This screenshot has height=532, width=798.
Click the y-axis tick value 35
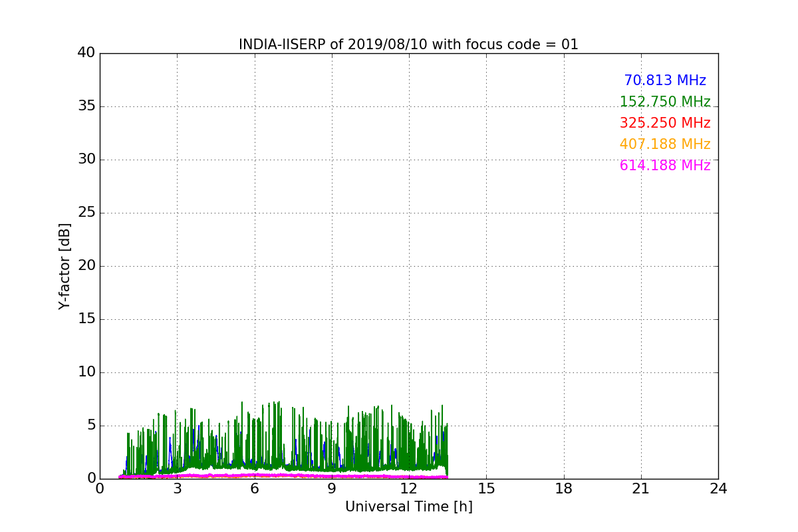(x=86, y=106)
